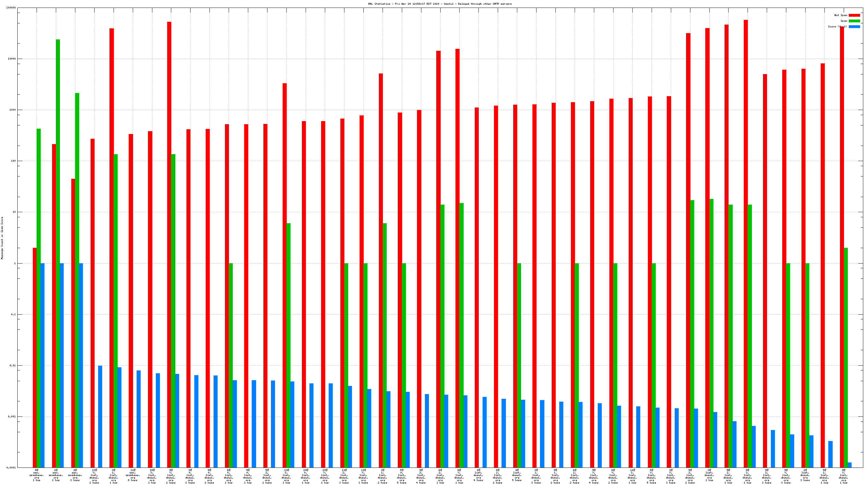Click the '11@ zen.spamhaus.org 8 hops' x-axis label
Viewport: 868px width, 488px height.
click(x=133, y=475)
